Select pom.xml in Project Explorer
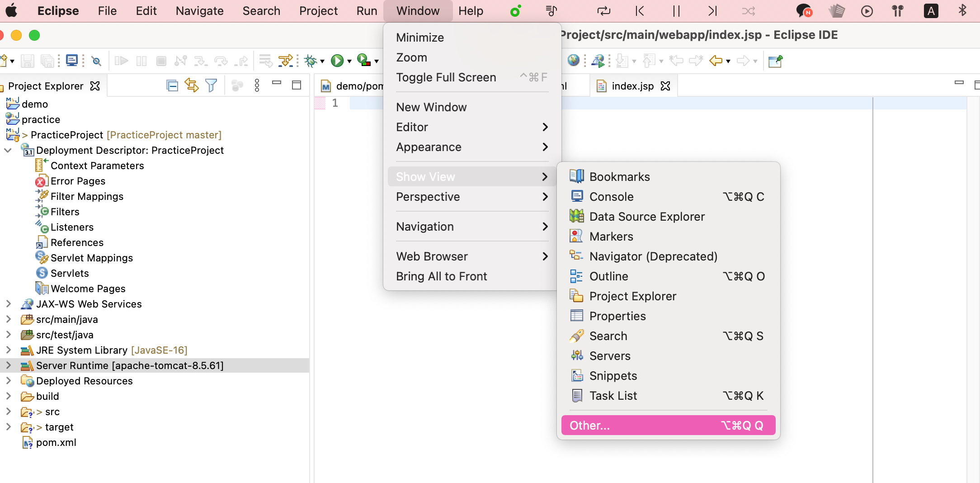This screenshot has width=980, height=483. (56, 442)
